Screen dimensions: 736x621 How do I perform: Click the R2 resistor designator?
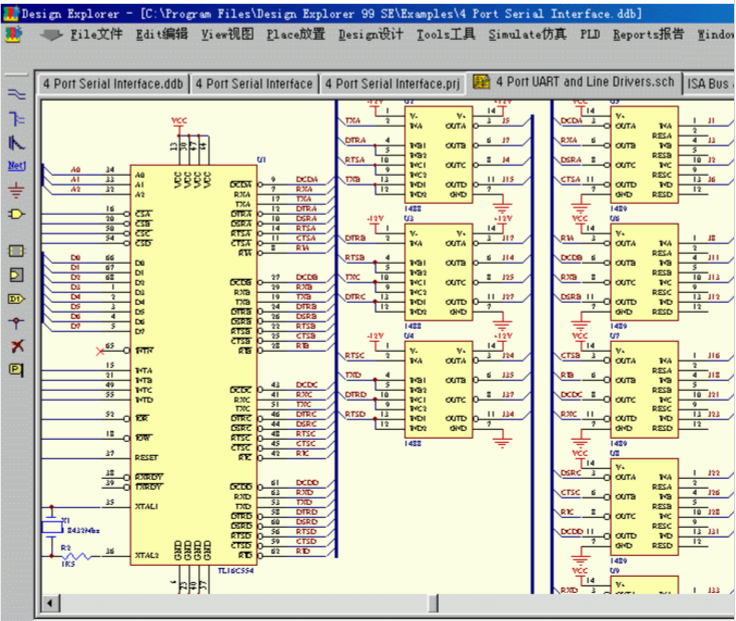(x=66, y=548)
